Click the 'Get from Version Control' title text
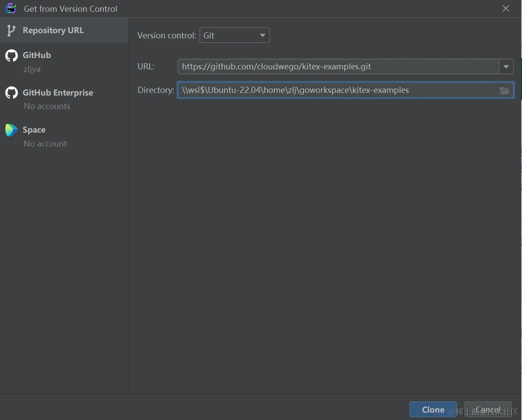522x420 pixels. pos(71,9)
